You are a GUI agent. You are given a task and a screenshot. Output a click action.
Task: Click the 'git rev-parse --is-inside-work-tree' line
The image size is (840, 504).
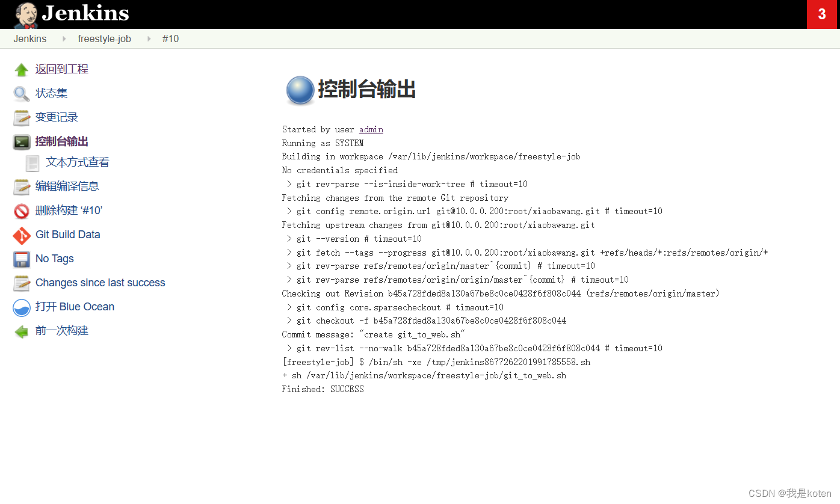point(407,184)
